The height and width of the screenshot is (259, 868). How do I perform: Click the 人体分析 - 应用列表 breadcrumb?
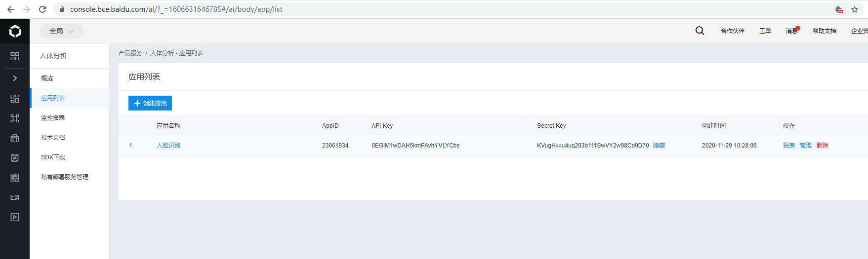pos(176,53)
